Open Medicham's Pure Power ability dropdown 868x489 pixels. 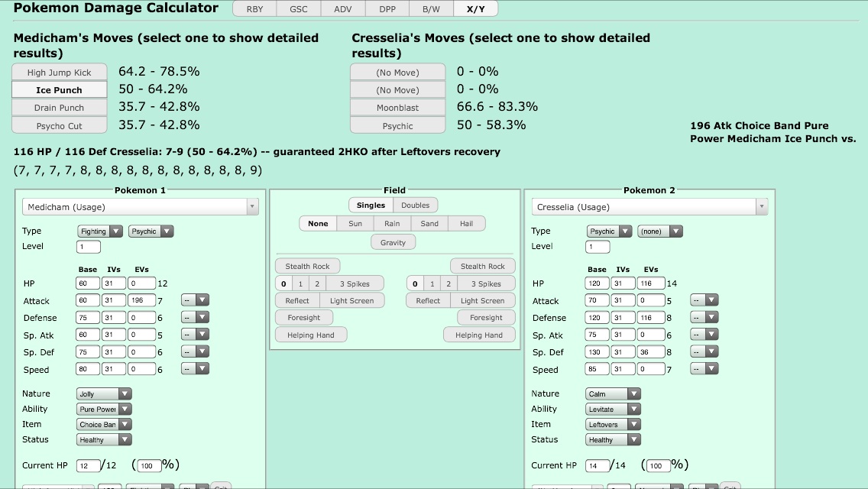(x=104, y=410)
